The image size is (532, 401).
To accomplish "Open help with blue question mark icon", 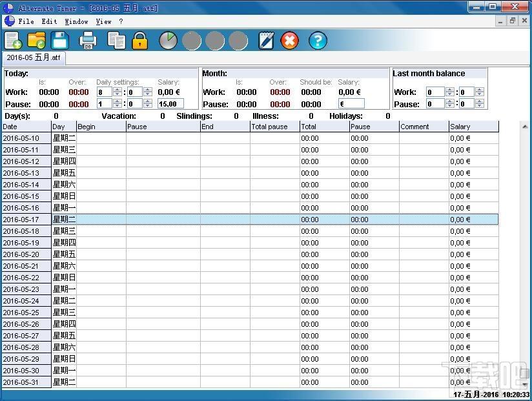I will point(318,41).
